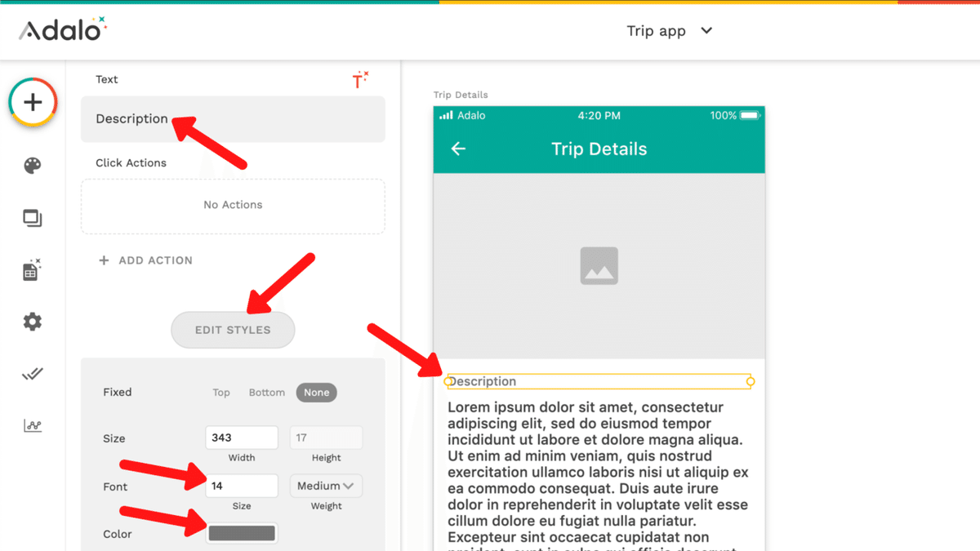Click the Description text input field
Screen dimensions: 980x551
tap(233, 119)
